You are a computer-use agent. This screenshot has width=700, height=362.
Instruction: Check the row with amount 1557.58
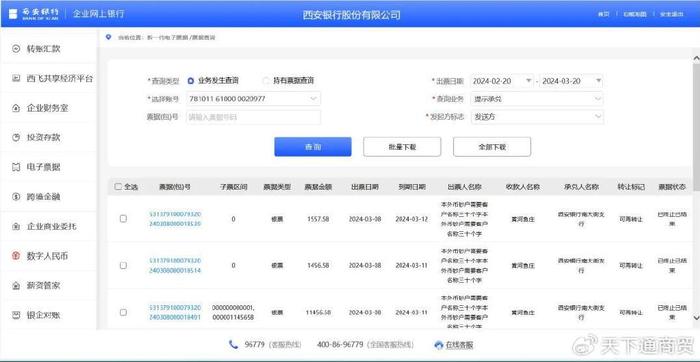123,219
